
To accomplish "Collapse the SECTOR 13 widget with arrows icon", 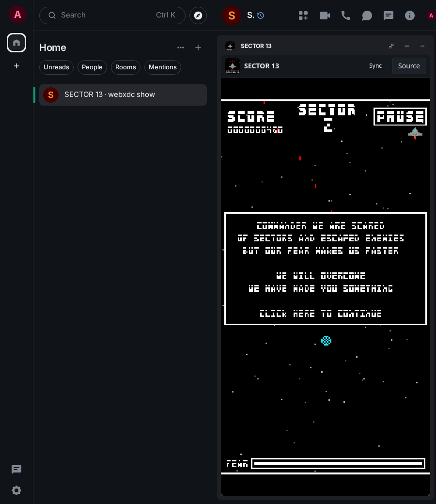I will [x=391, y=46].
